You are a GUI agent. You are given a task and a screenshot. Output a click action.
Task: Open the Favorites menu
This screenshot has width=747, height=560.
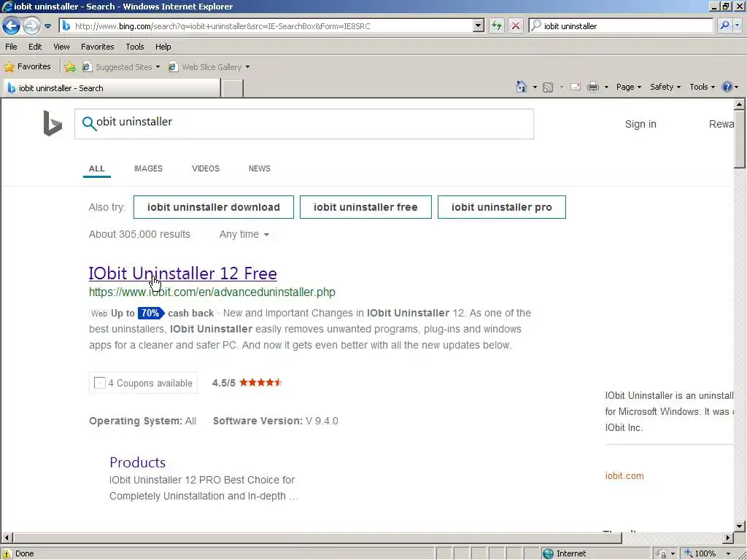point(97,47)
